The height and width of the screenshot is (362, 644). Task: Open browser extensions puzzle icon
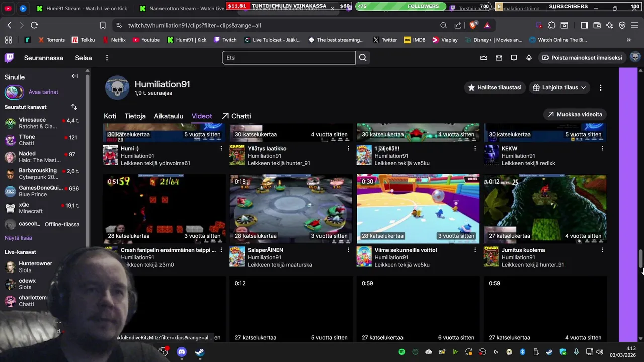(x=552, y=25)
